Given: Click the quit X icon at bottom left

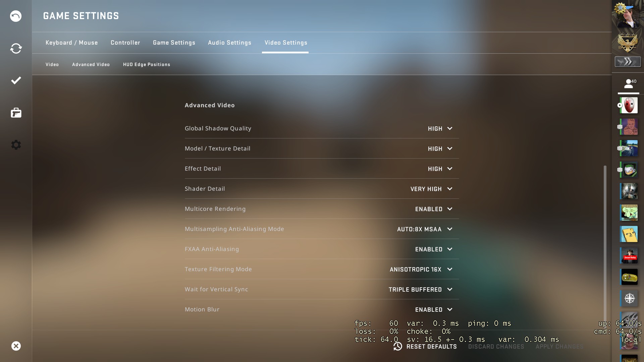Looking at the screenshot, I should click(16, 346).
